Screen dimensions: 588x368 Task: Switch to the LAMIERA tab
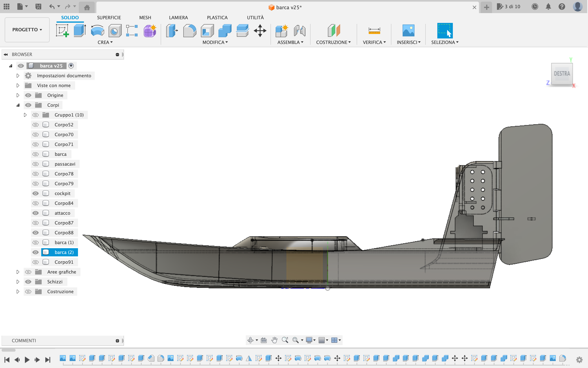pyautogui.click(x=178, y=18)
